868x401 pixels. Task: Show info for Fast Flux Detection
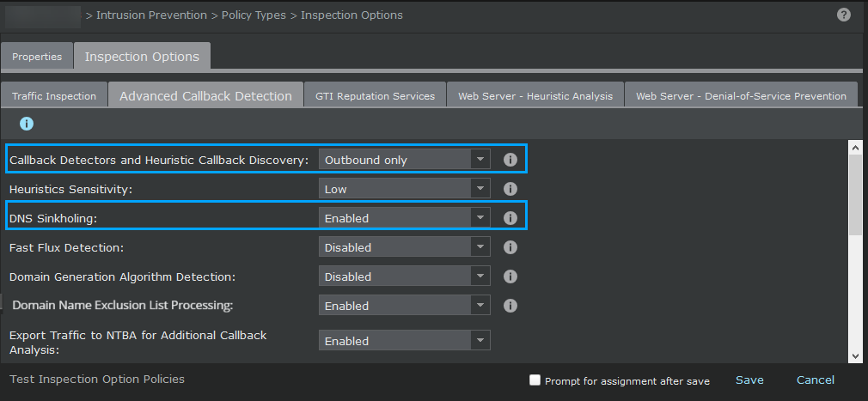click(x=510, y=247)
